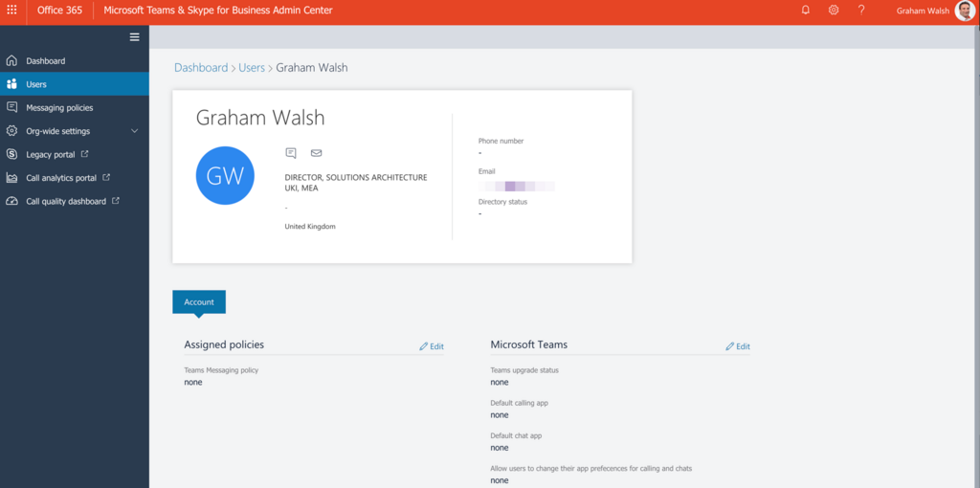980x488 pixels.
Task: Collapse the sidebar with hamburger icon
Action: click(x=134, y=37)
